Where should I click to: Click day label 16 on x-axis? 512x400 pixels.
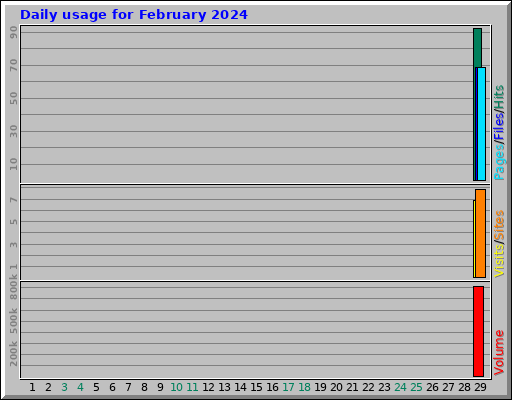coord(272,387)
